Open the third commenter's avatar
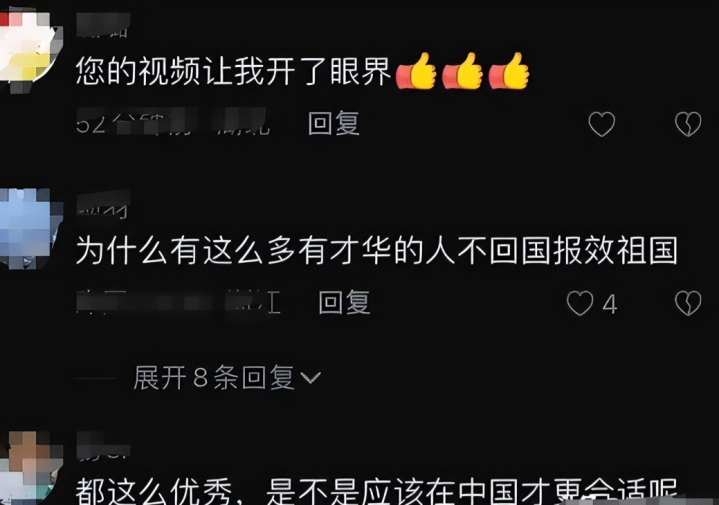719x505 pixels. 30,468
